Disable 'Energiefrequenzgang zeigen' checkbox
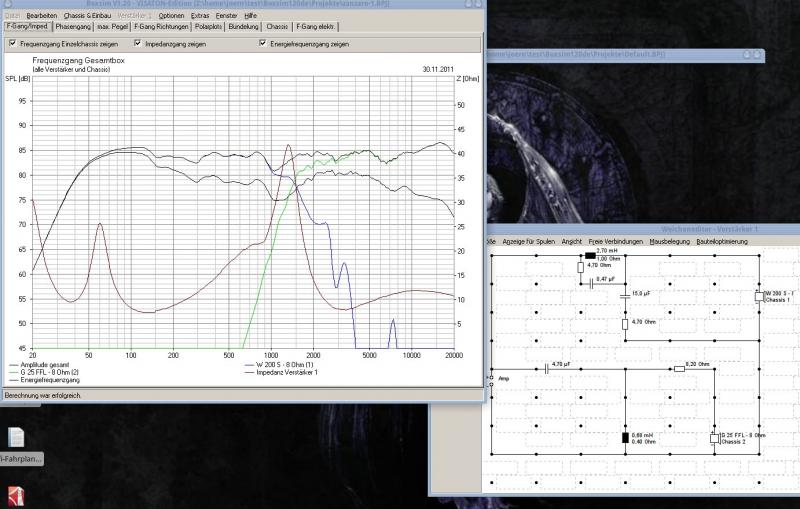The height and width of the screenshot is (509, 800). pyautogui.click(x=263, y=44)
